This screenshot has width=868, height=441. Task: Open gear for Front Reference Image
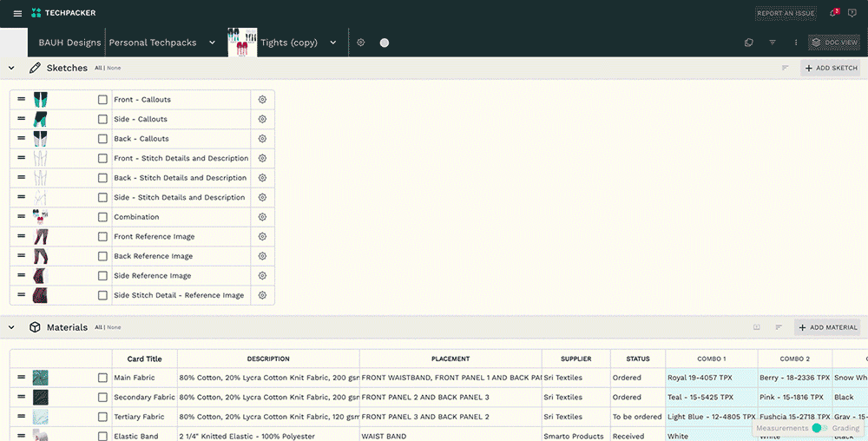pyautogui.click(x=262, y=236)
